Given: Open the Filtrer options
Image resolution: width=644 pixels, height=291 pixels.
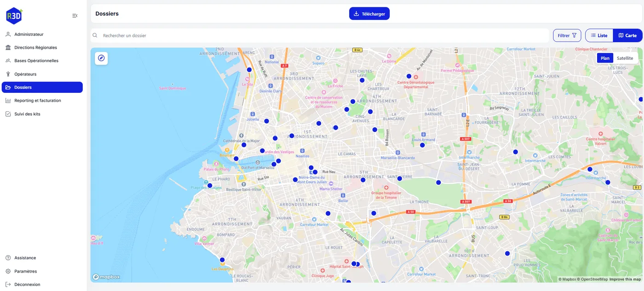Looking at the screenshot, I should pos(567,35).
